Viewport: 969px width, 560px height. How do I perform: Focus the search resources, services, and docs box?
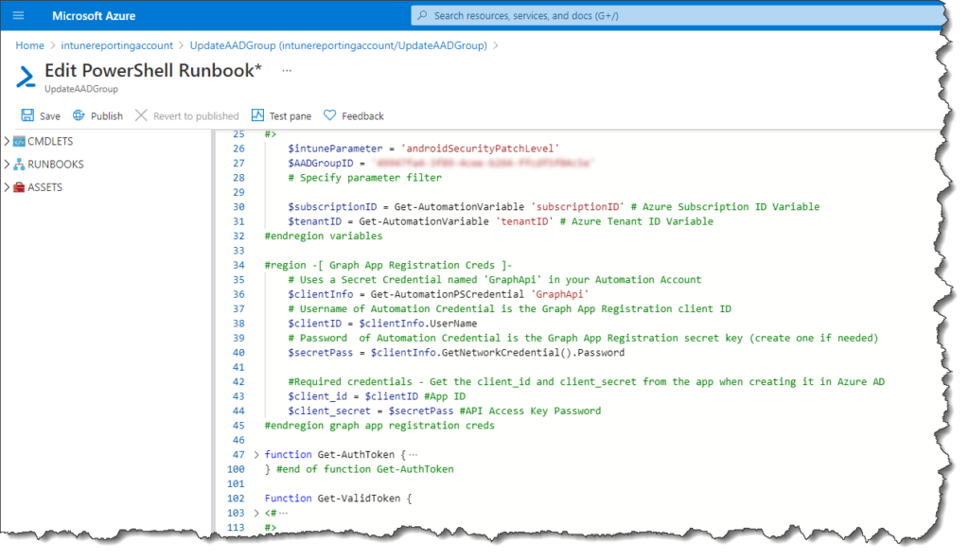point(677,15)
